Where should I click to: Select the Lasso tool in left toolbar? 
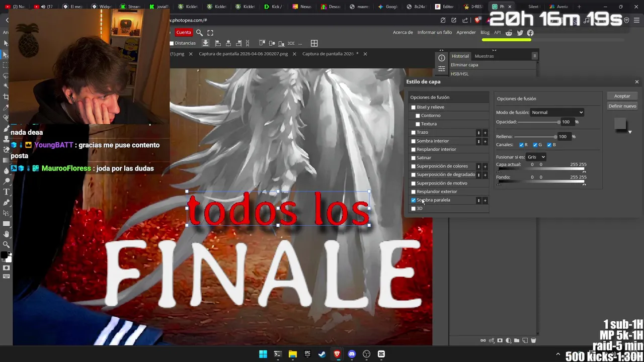6,76
